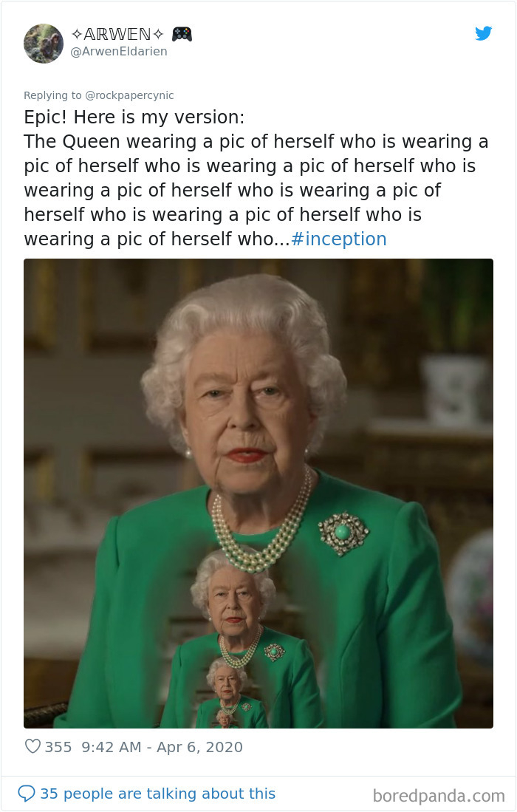Open the @rockpapercynic mention link
The width and height of the screenshot is (517, 812).
pyautogui.click(x=129, y=95)
